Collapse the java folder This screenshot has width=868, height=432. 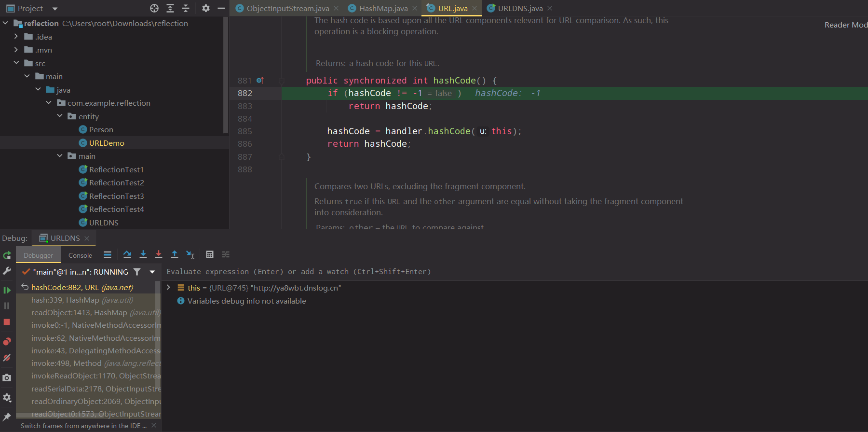click(x=38, y=90)
